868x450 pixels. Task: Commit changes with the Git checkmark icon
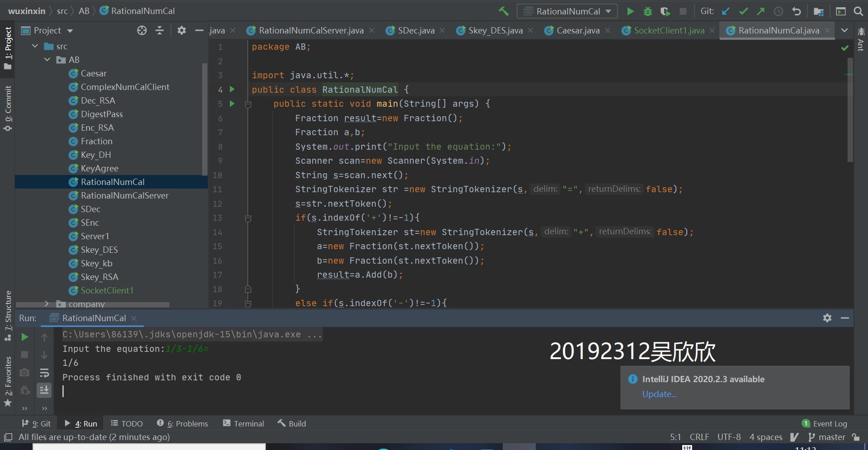(743, 11)
